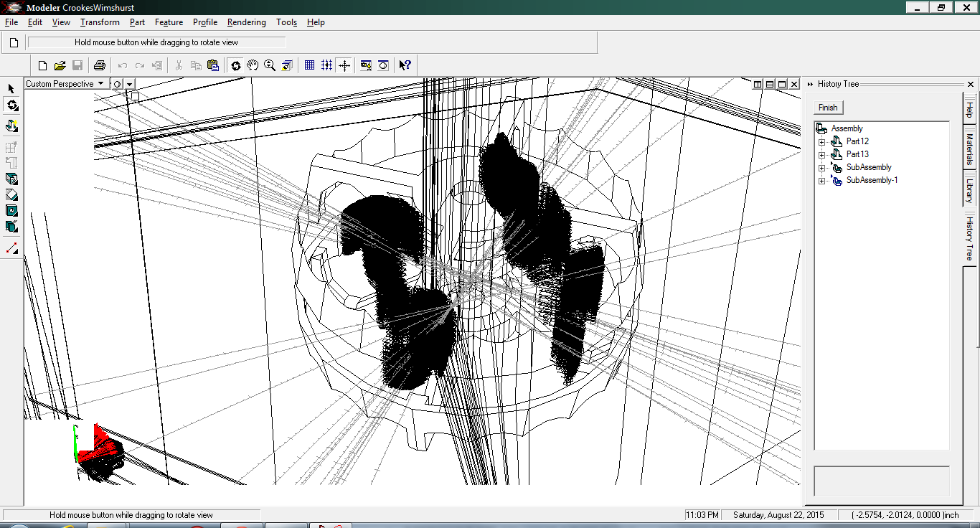
Task: Click the insert part icon in left toolbar
Action: point(11,126)
